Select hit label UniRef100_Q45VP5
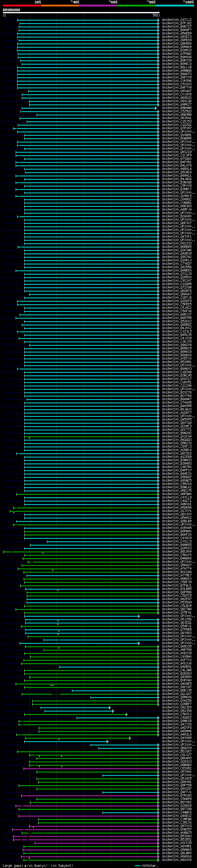 click(x=177, y=420)
